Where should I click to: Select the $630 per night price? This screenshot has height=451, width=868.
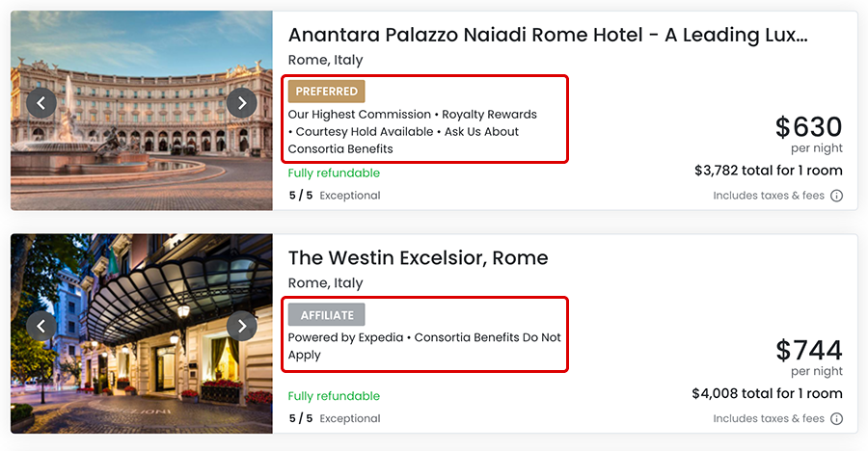pyautogui.click(x=808, y=127)
